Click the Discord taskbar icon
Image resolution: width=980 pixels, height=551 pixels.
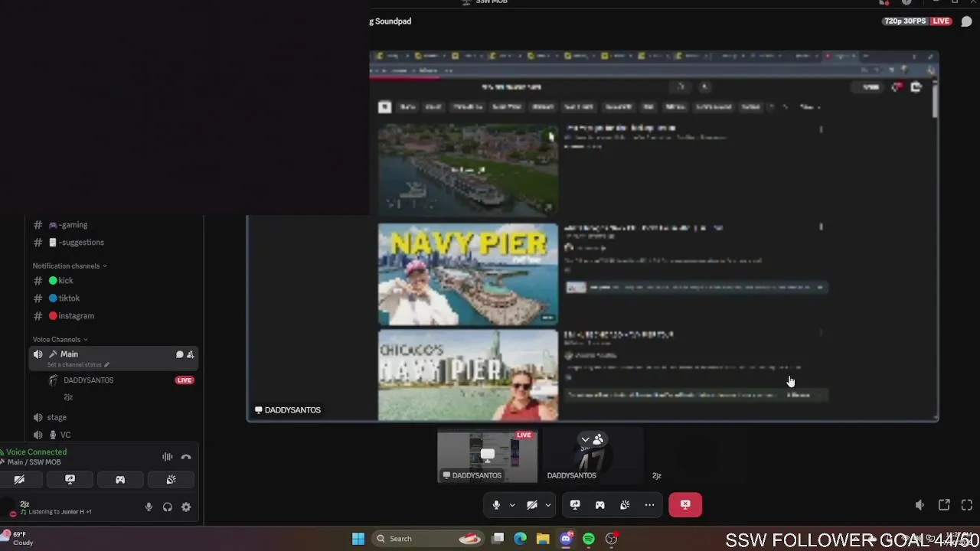coord(566,539)
